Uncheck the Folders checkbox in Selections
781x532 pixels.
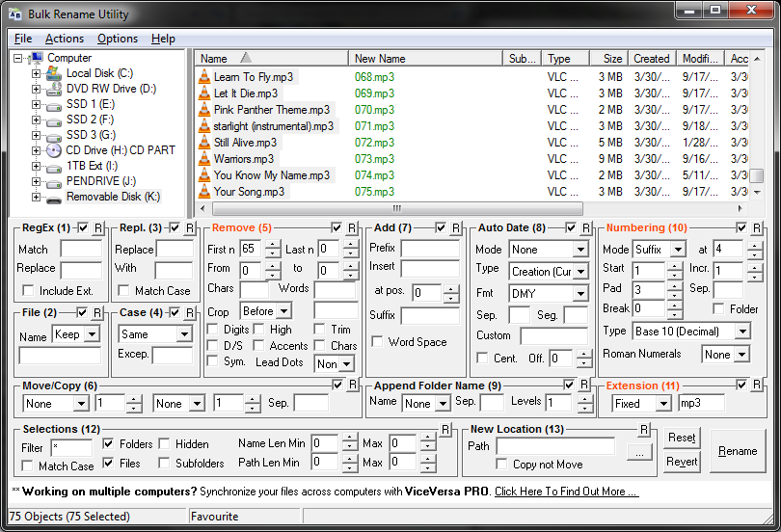(x=108, y=443)
